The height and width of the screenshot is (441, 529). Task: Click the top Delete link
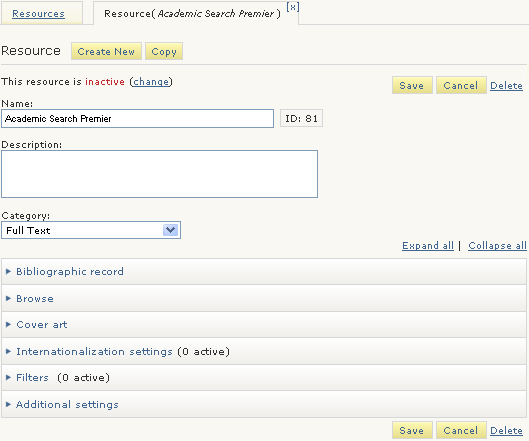[x=506, y=86]
